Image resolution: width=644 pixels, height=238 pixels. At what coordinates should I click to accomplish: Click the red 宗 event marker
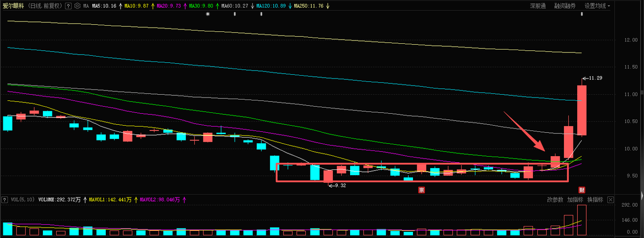coord(421,190)
